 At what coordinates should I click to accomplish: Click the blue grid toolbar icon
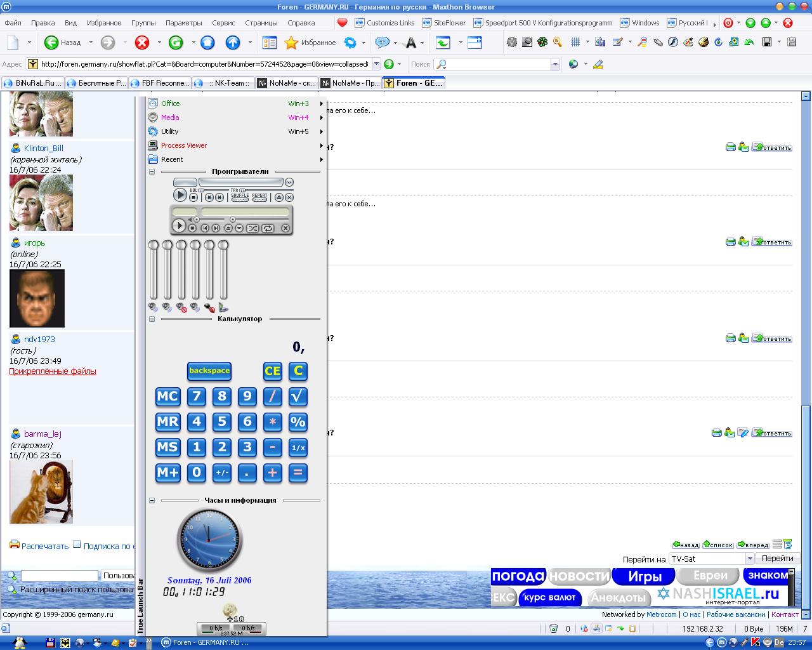[x=575, y=43]
